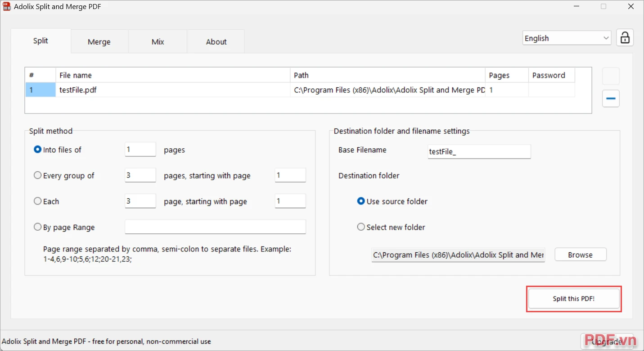
Task: Click the 'Path' column header
Action: 388,75
